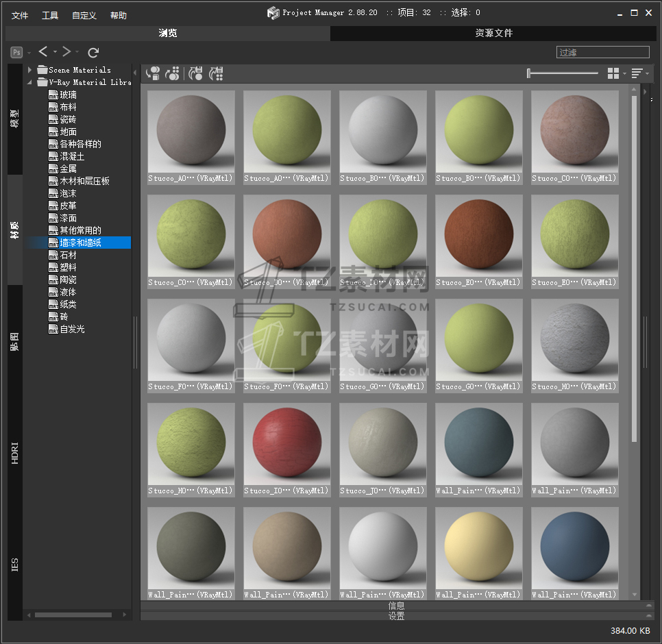The width and height of the screenshot is (662, 644).
Task: Click the Ps Photoshop icon button
Action: tap(16, 52)
